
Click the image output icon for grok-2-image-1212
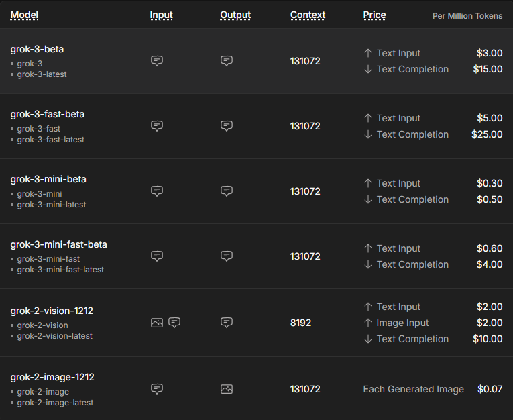227,389
